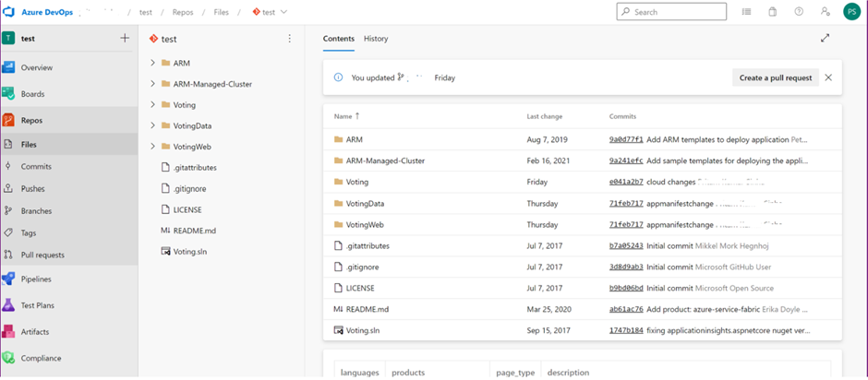Open the Overview hub icon

click(x=8, y=67)
